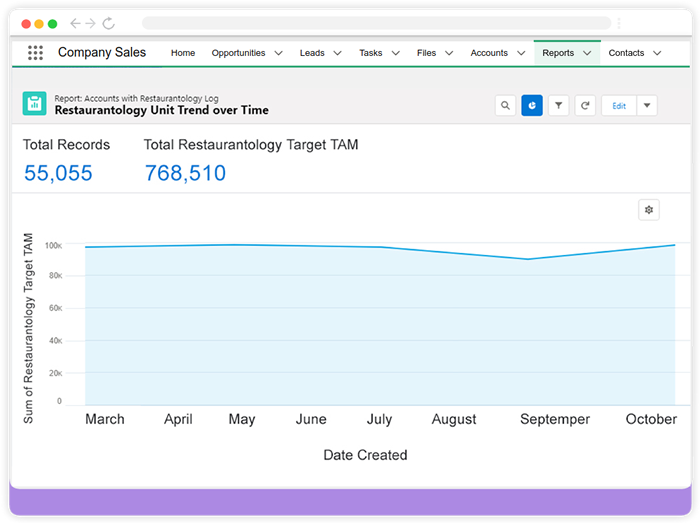Go to the Home tab
Image resolution: width=700 pixels, height=523 pixels.
click(183, 53)
